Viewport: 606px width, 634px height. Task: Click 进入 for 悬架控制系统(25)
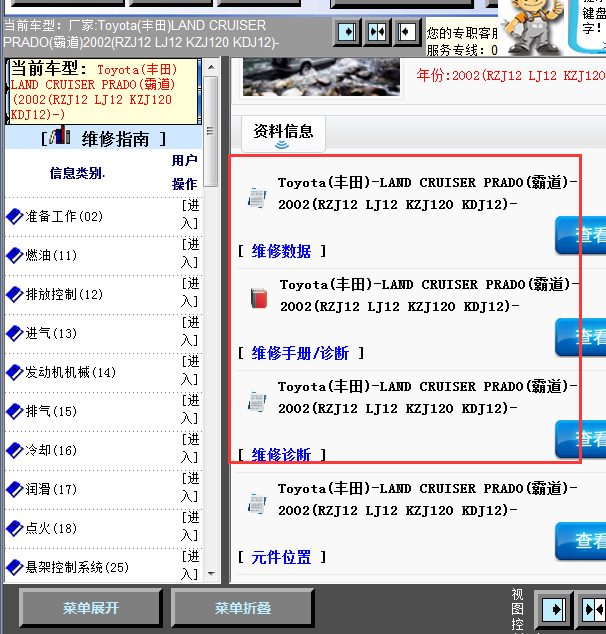190,565
